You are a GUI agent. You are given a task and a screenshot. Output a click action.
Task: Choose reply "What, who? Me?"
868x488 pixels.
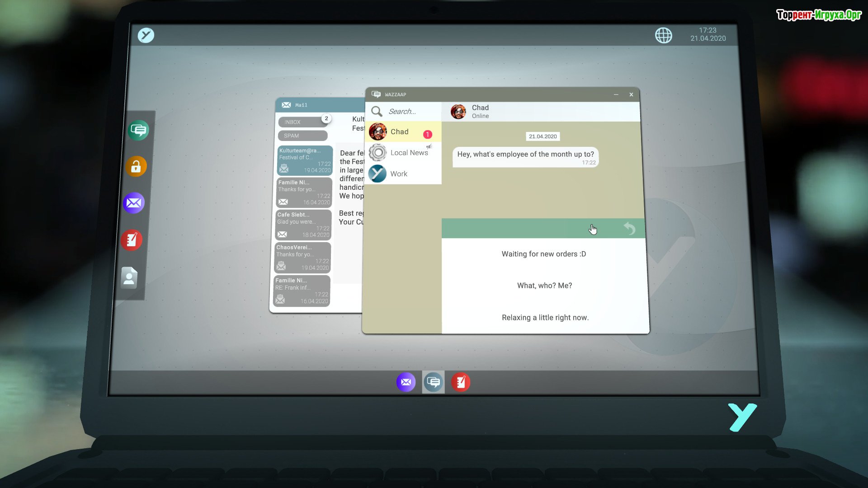click(x=544, y=286)
